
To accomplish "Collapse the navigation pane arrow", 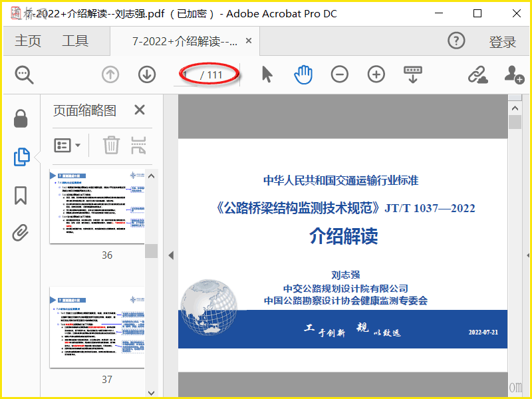I will pos(171,255).
